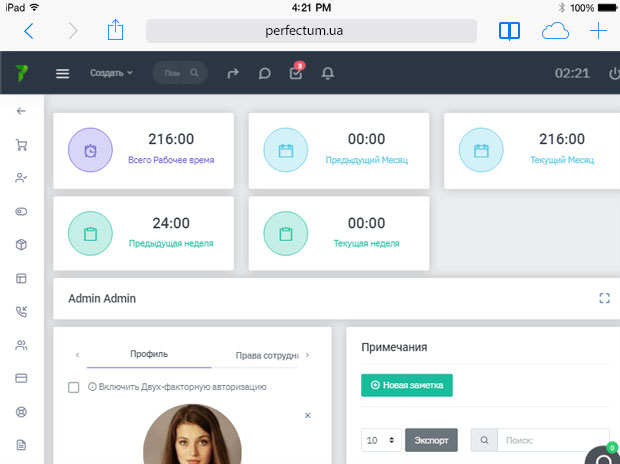620x464 pixels.
Task: Click the Экспорт button
Action: tap(431, 440)
